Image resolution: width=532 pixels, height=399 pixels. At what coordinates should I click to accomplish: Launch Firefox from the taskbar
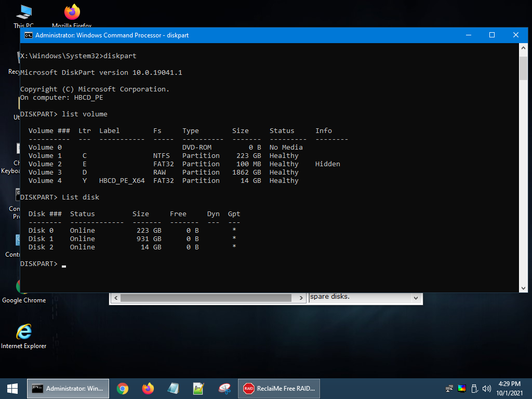coord(148,388)
